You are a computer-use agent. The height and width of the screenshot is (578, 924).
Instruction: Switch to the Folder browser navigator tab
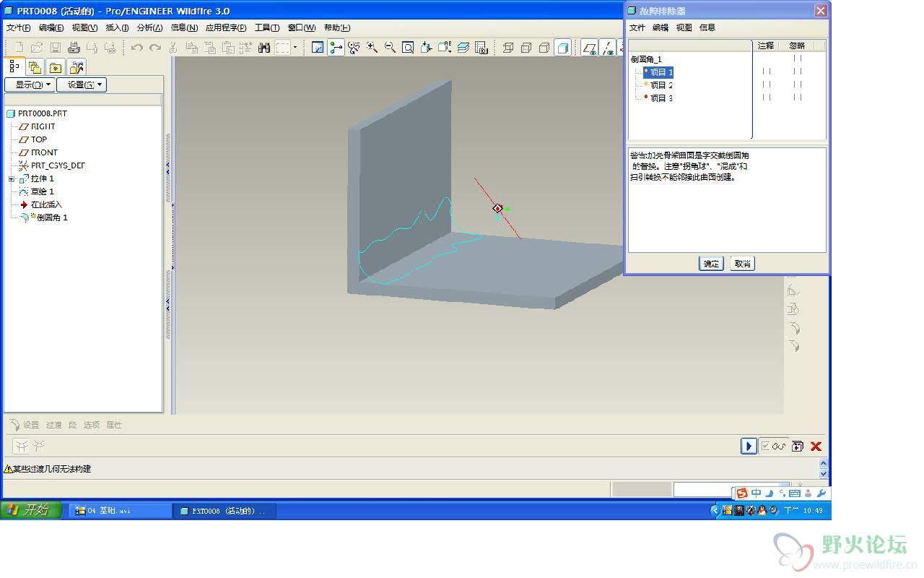(35, 67)
